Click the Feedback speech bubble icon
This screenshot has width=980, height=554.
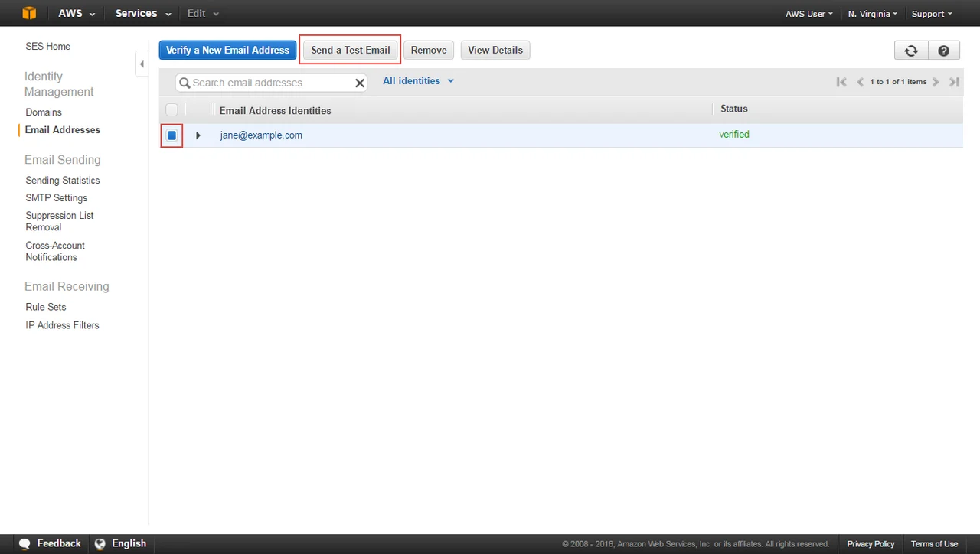tap(24, 544)
